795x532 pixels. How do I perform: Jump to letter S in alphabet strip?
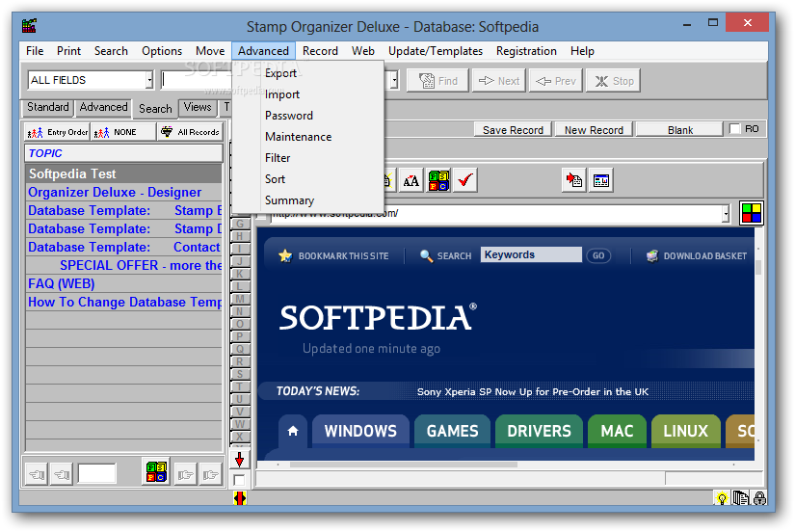pos(239,374)
